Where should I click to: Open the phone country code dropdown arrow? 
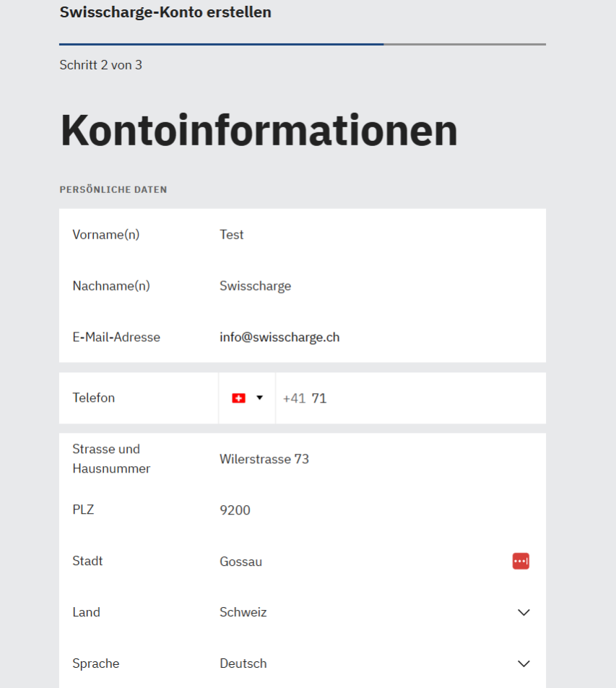259,397
